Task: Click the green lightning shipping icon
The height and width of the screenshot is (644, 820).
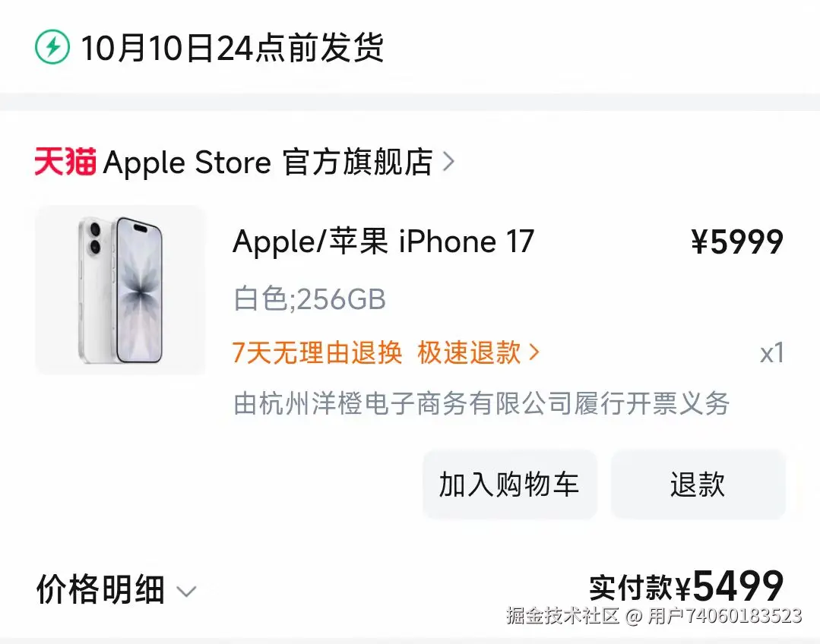Action: click(x=52, y=47)
